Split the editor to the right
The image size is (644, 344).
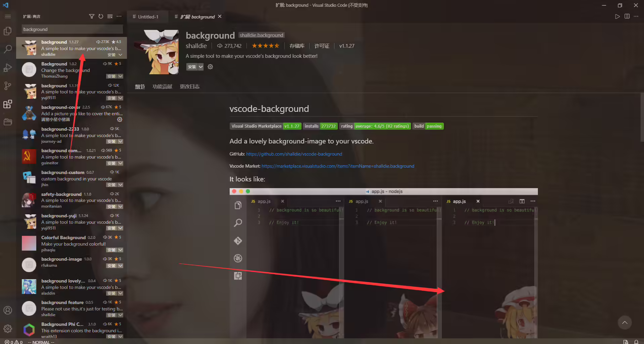point(627,16)
